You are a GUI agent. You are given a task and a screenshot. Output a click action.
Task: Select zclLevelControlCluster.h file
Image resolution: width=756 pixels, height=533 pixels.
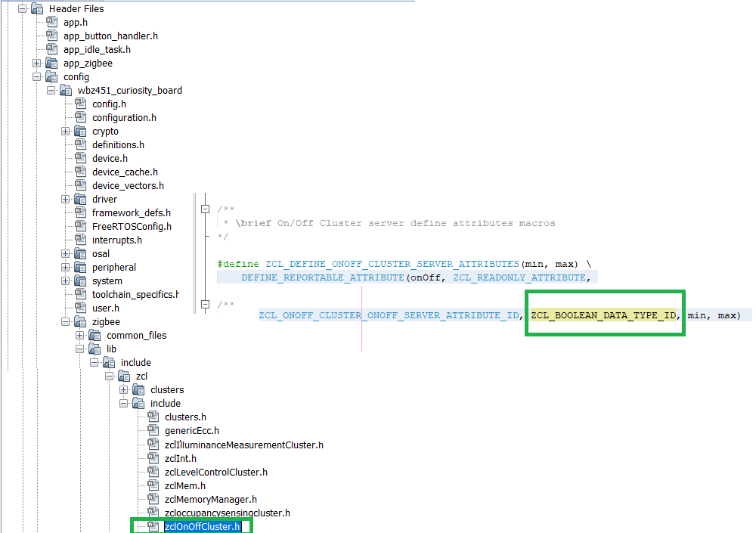(215, 472)
